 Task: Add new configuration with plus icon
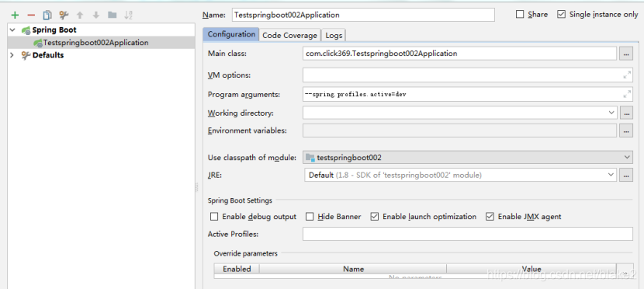16,16
